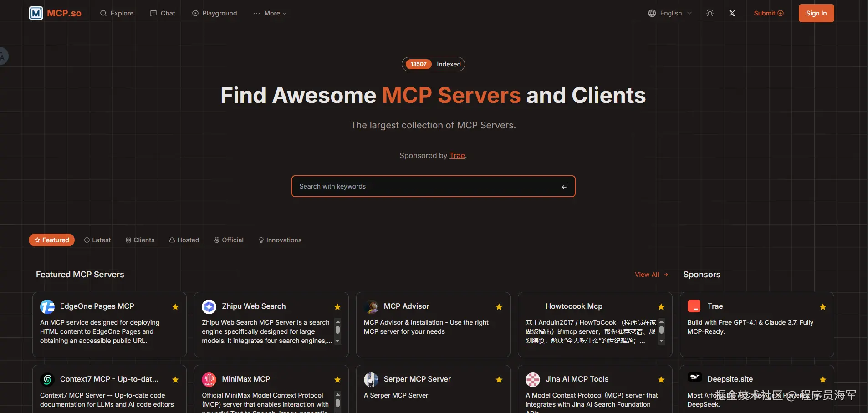868x413 pixels.
Task: Click the star on MiniMax MCP card
Action: coord(337,380)
